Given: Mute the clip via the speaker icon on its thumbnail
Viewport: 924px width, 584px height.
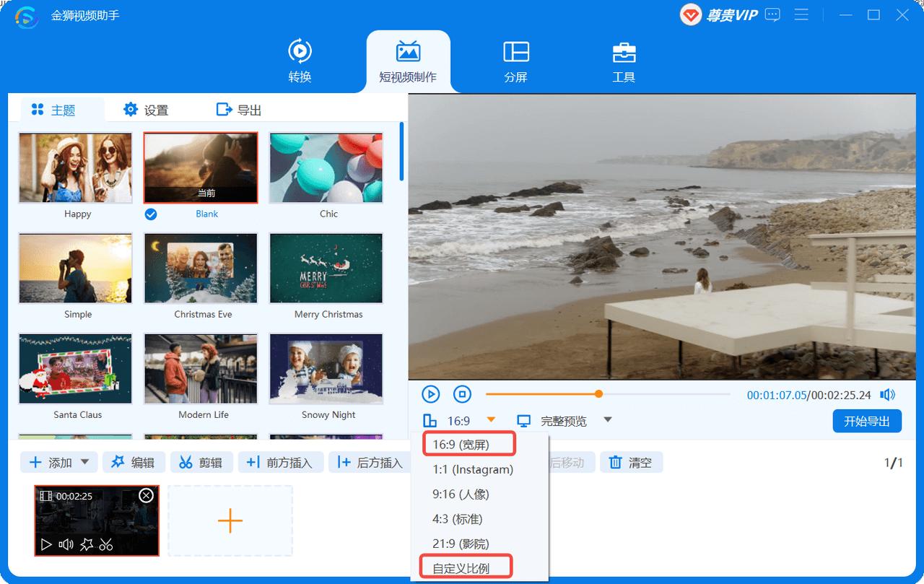Looking at the screenshot, I should point(65,546).
